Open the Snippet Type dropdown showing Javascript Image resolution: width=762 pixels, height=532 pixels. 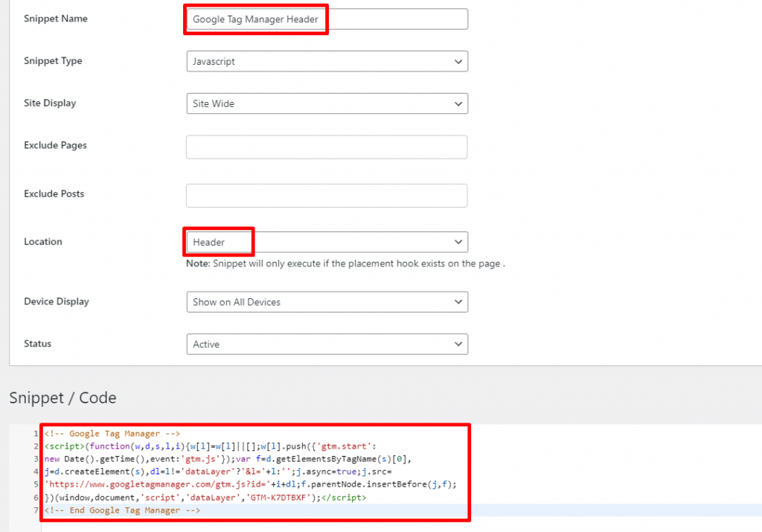tap(327, 61)
